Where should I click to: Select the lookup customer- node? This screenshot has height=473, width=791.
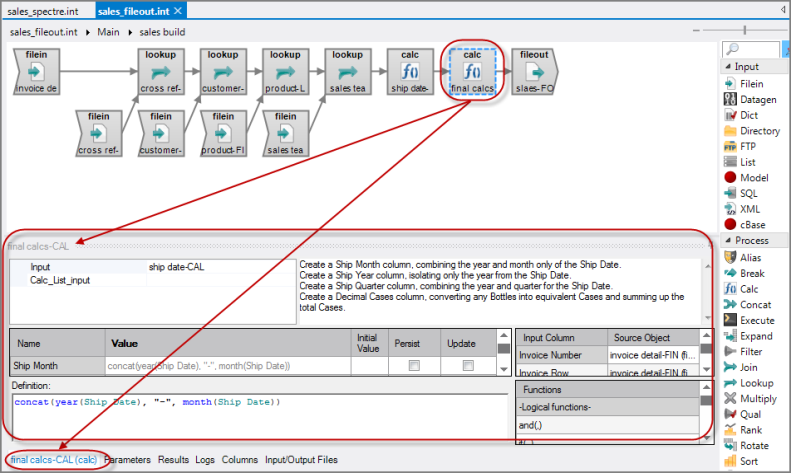[x=223, y=72]
